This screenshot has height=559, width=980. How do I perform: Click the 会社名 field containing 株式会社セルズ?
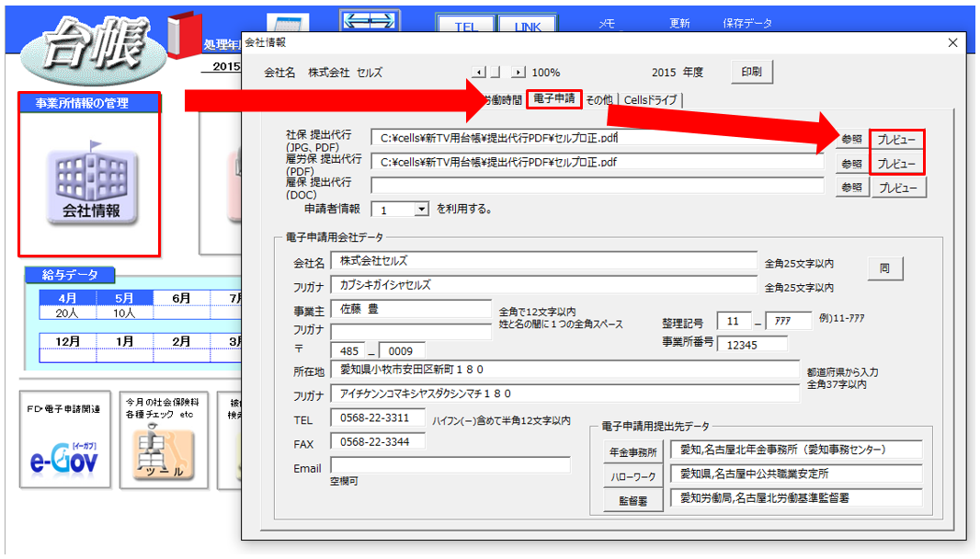click(543, 261)
